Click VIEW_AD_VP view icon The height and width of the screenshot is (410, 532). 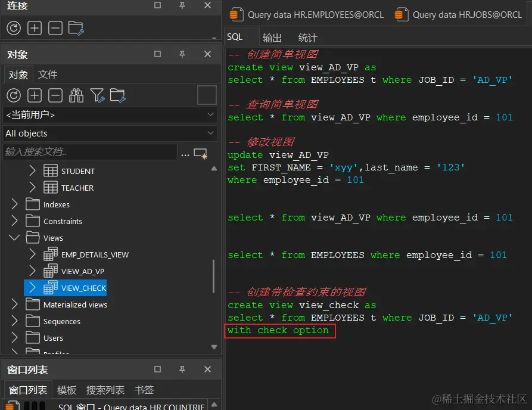tap(51, 271)
